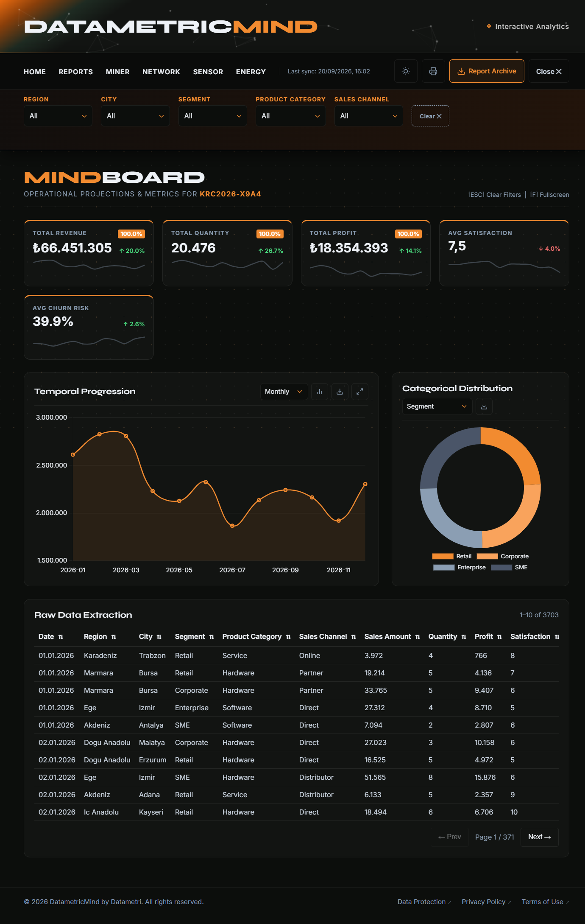Image resolution: width=585 pixels, height=924 pixels.
Task: Click the Trabzon city cell
Action: click(x=152, y=655)
